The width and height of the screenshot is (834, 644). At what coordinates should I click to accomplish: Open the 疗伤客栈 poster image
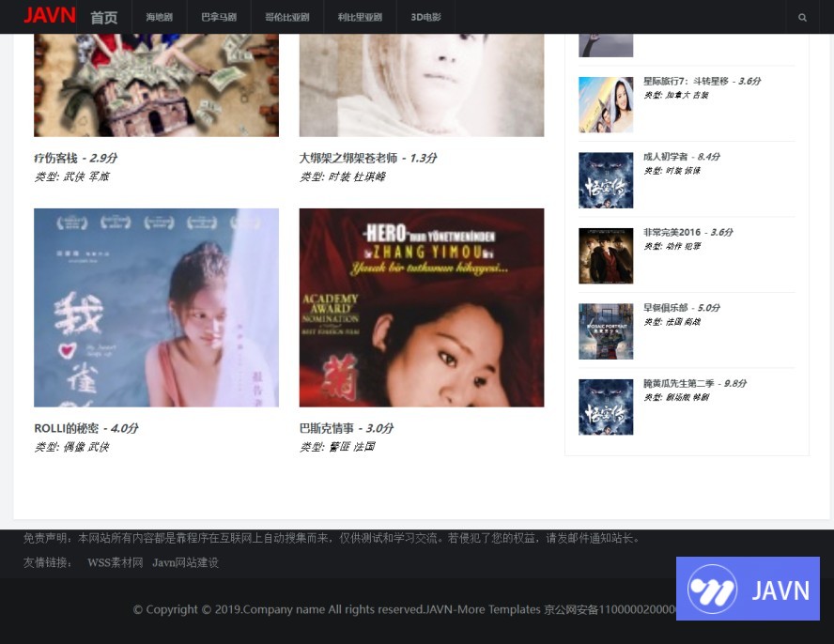click(x=156, y=85)
